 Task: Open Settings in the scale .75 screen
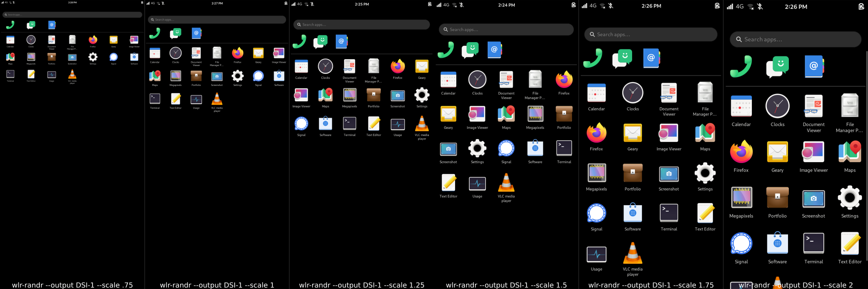tap(93, 57)
